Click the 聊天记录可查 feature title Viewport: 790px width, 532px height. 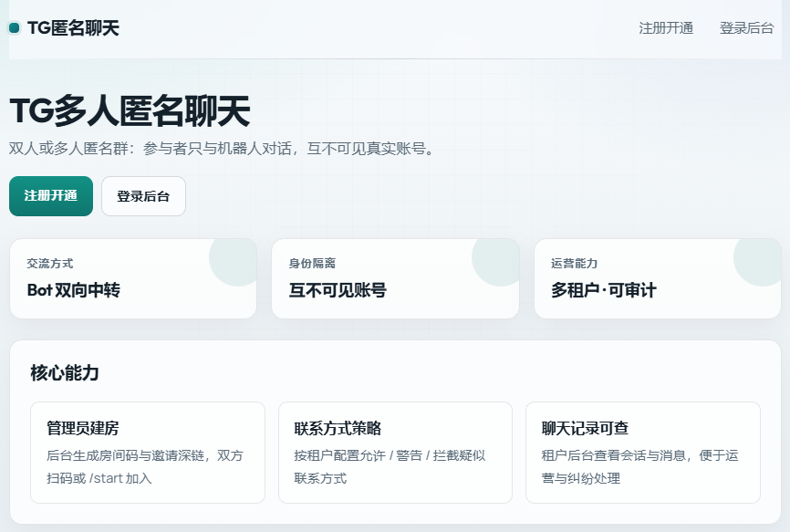pyautogui.click(x=585, y=428)
